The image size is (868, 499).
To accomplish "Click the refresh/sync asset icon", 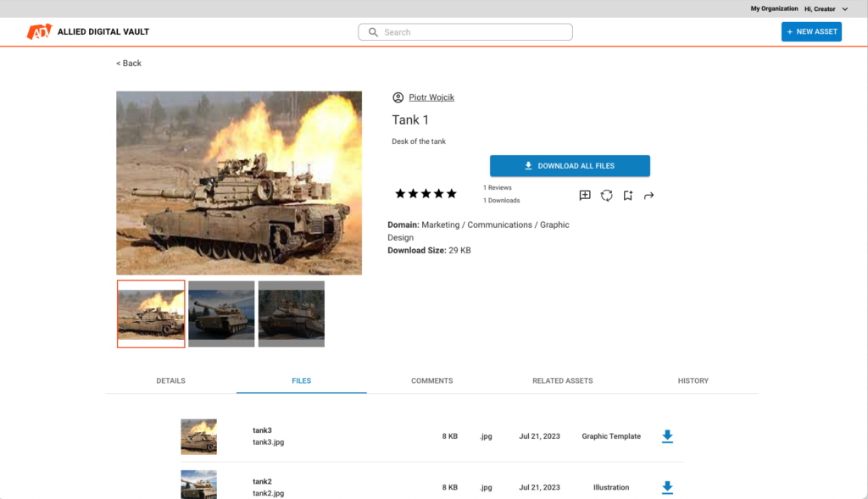I will (607, 196).
